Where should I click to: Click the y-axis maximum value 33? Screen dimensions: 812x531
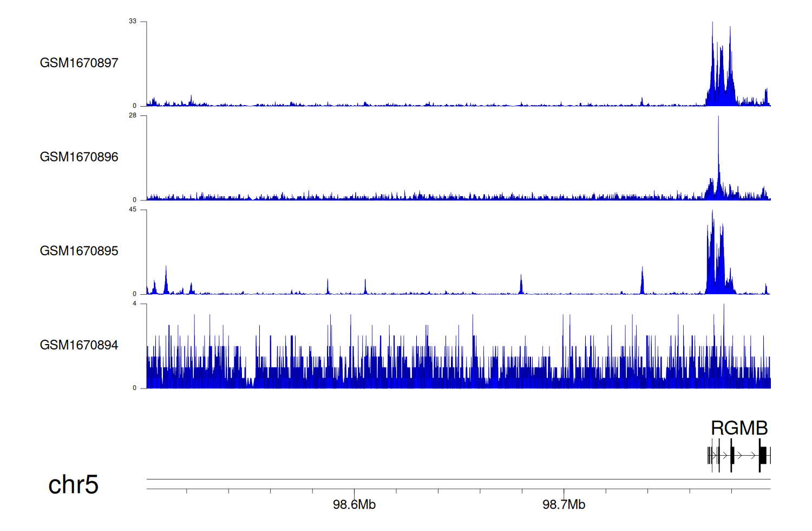pos(133,21)
